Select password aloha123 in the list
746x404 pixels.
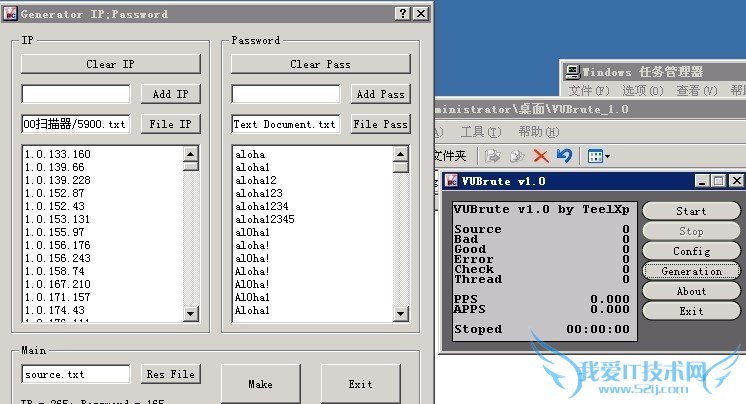[258, 193]
